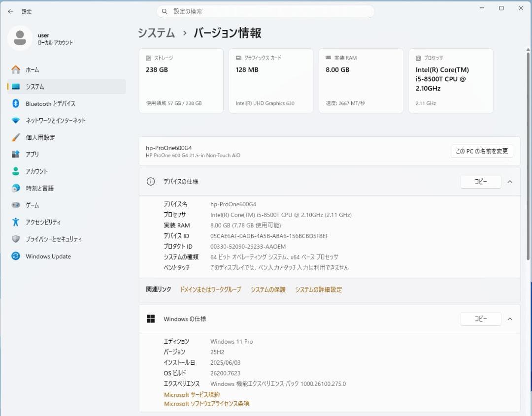Collapse the デバイスの仕様 section chevron
Image resolution: width=532 pixels, height=416 pixels.
510,182
